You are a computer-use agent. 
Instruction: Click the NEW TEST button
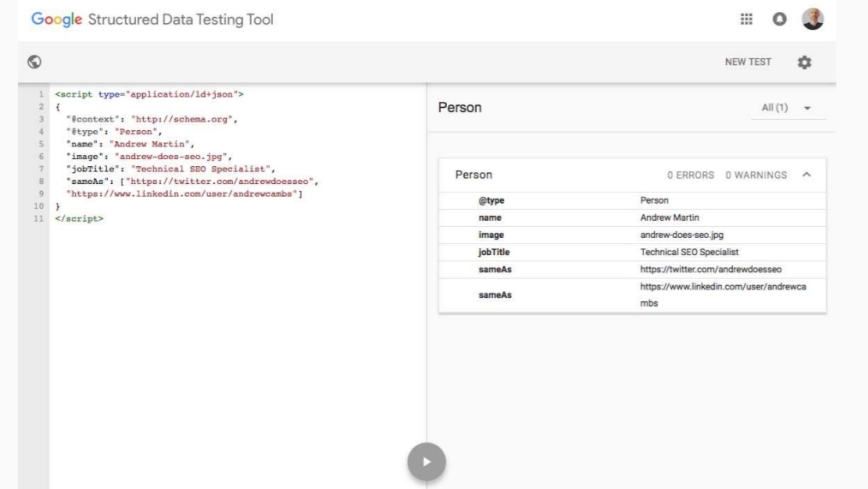coord(748,62)
